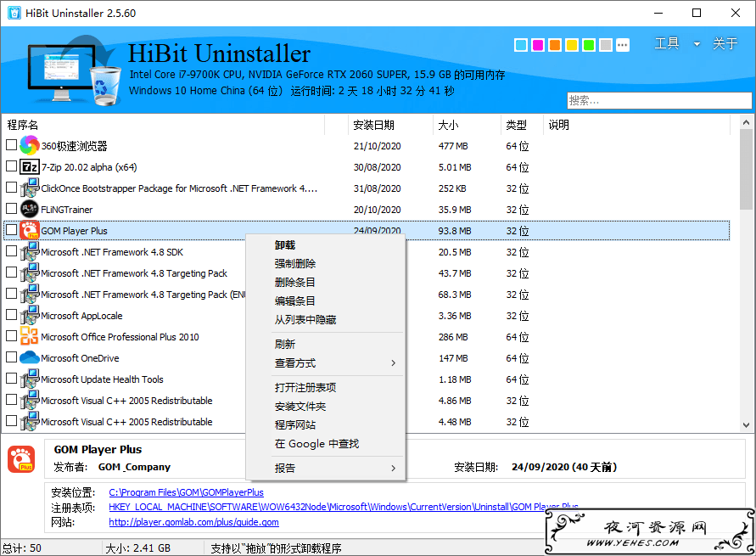Choose 程序网站 from the context menu
This screenshot has height=556, width=756.
[326, 424]
